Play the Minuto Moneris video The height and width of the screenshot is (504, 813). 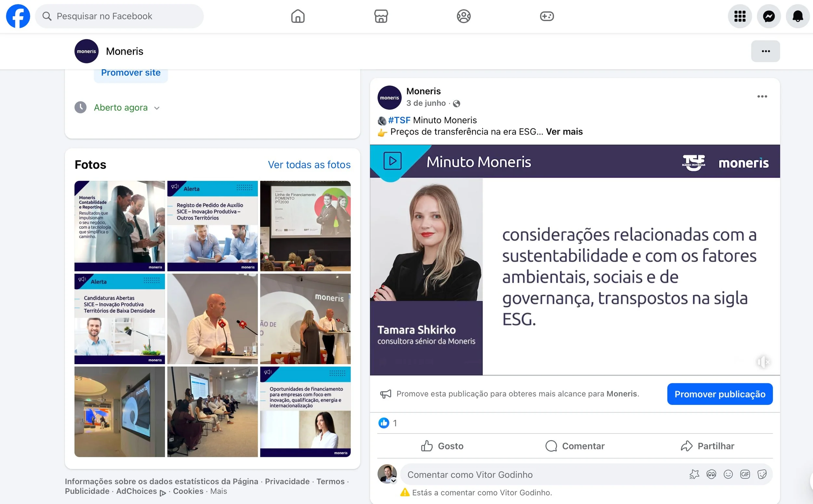575,260
